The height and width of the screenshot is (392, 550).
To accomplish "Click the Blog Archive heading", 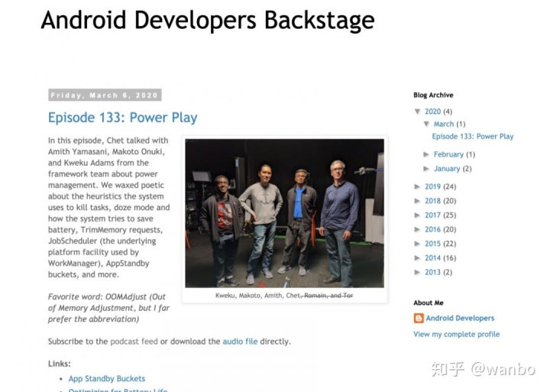I will click(433, 95).
